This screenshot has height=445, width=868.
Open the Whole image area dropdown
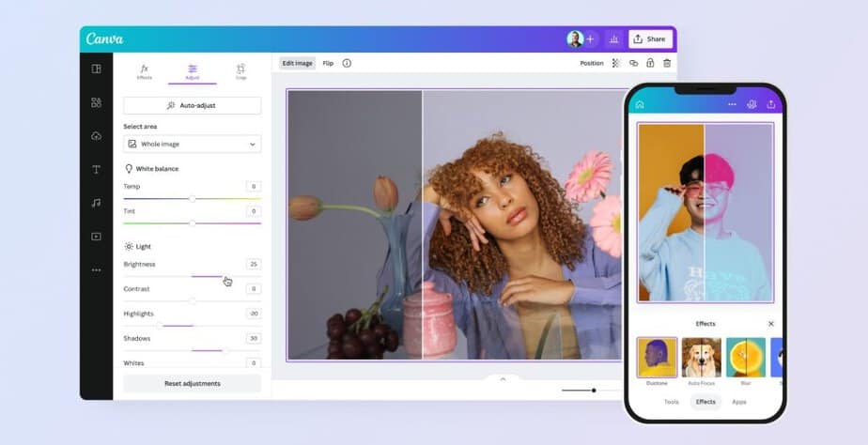click(192, 144)
